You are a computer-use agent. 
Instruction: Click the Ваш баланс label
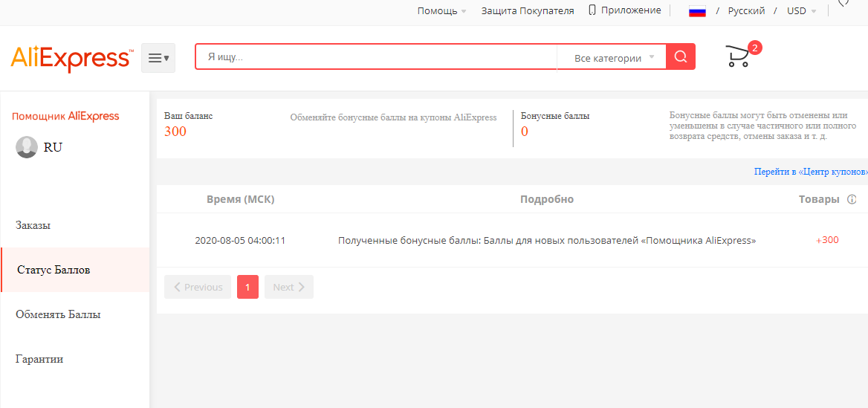[188, 116]
